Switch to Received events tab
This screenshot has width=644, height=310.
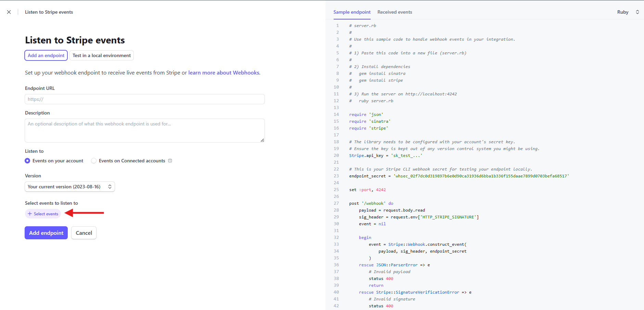click(x=395, y=12)
